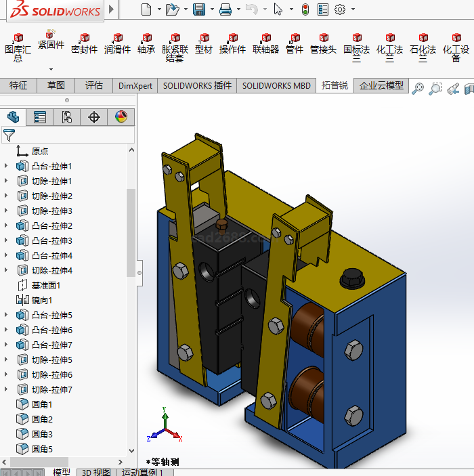Click the filter funnel in feature tree

9,135
